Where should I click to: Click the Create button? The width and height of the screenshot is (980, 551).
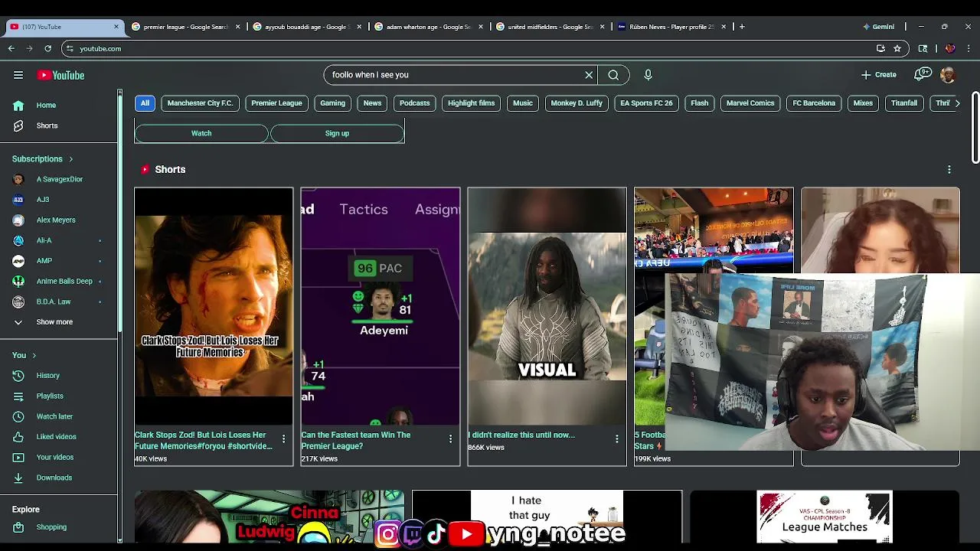coord(878,75)
